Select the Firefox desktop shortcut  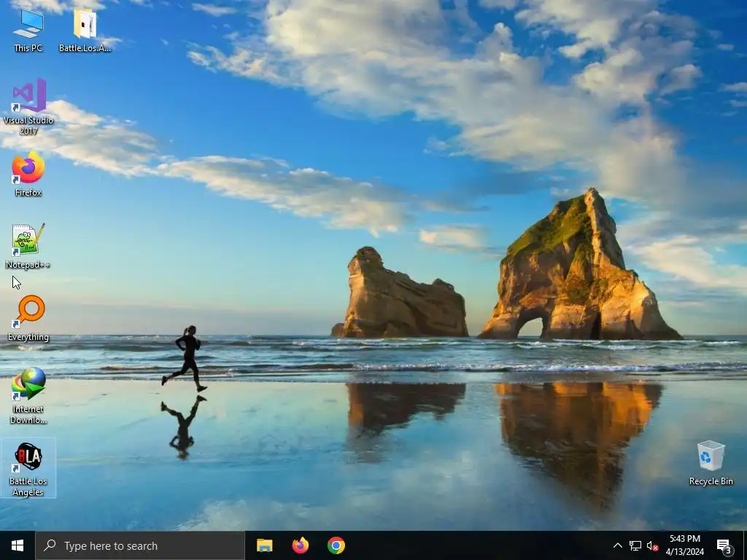click(x=28, y=174)
